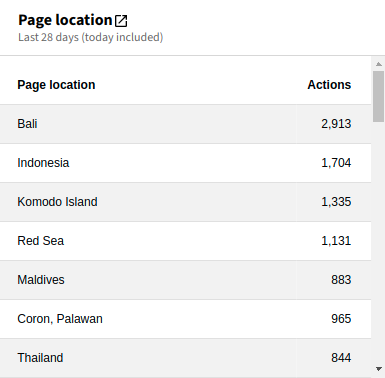Select the Red Sea row

pos(185,241)
